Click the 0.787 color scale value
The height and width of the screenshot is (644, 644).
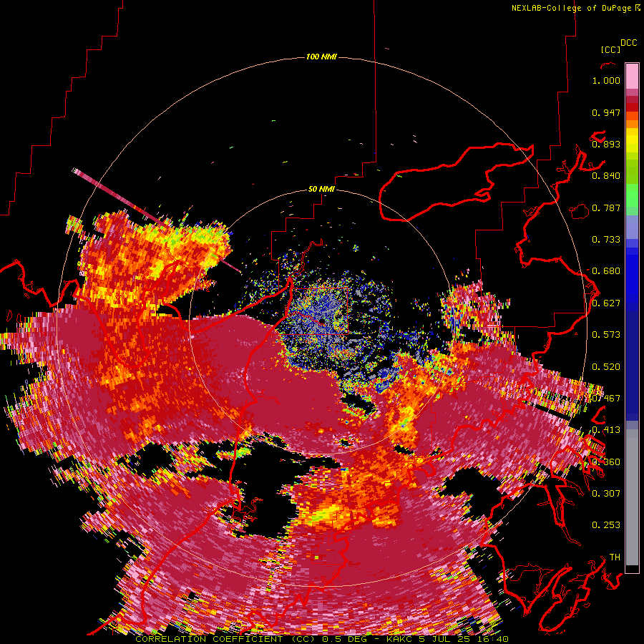(x=606, y=208)
